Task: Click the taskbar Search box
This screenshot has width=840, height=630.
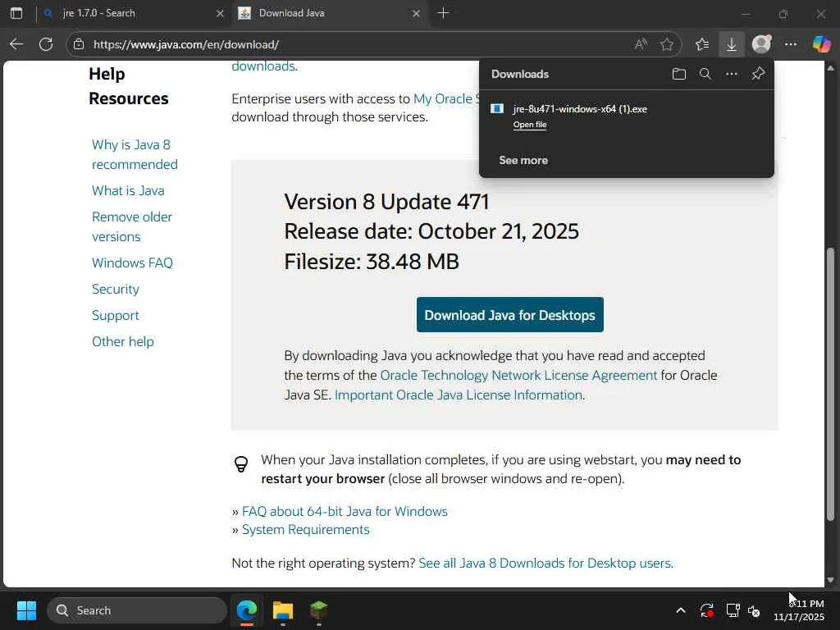Action: (137, 610)
